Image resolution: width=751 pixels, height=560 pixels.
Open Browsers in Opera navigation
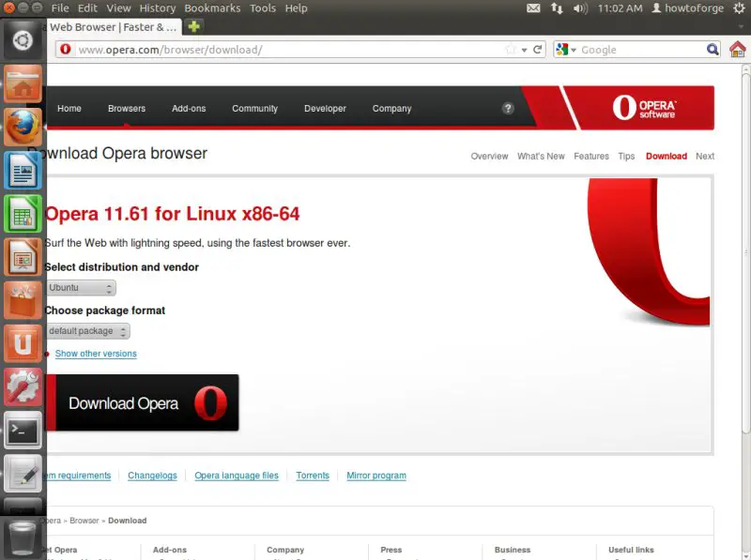point(127,109)
